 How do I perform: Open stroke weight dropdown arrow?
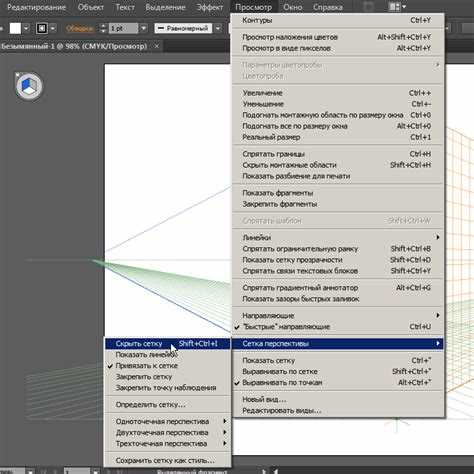coord(144,29)
